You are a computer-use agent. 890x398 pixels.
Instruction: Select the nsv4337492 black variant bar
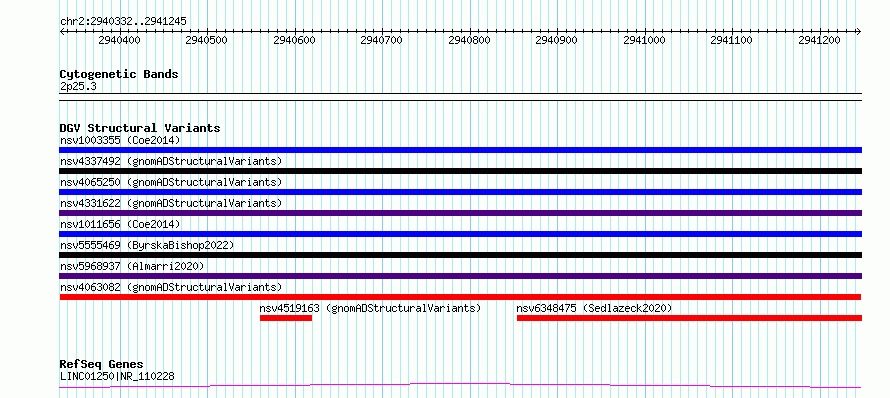[x=460, y=171]
